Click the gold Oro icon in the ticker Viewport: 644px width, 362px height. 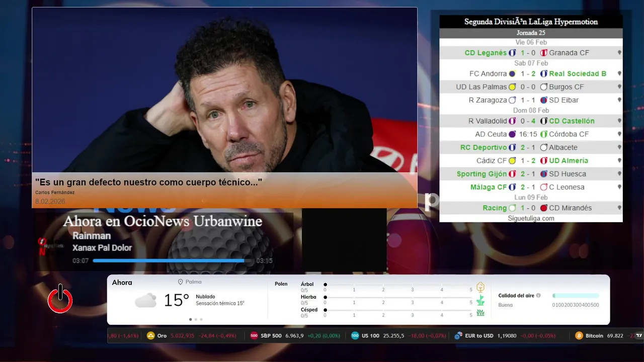(x=150, y=336)
